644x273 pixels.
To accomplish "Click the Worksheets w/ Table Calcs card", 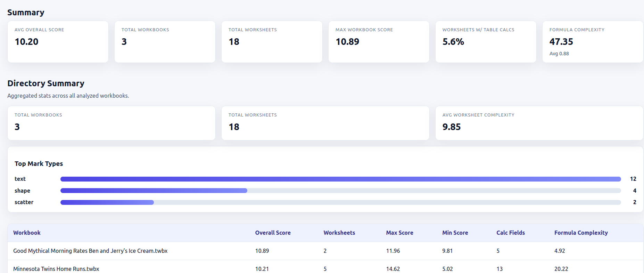I will pos(486,42).
